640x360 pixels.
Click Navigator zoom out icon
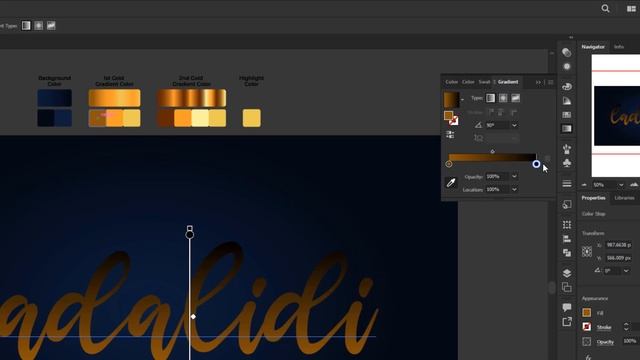tap(584, 185)
